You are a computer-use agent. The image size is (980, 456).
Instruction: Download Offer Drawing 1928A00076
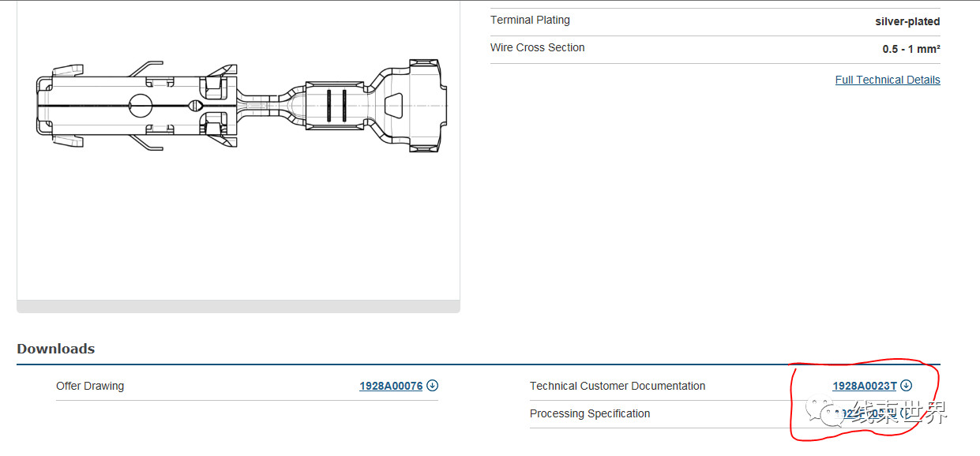(391, 386)
